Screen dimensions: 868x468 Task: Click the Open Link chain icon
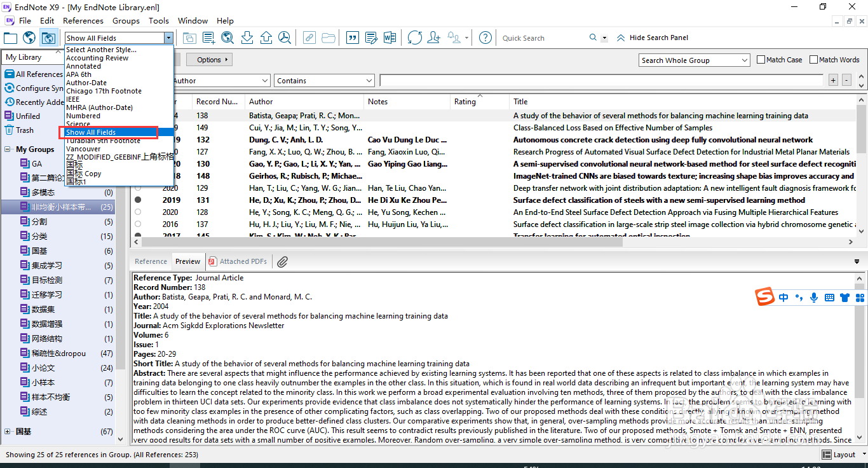pos(309,38)
